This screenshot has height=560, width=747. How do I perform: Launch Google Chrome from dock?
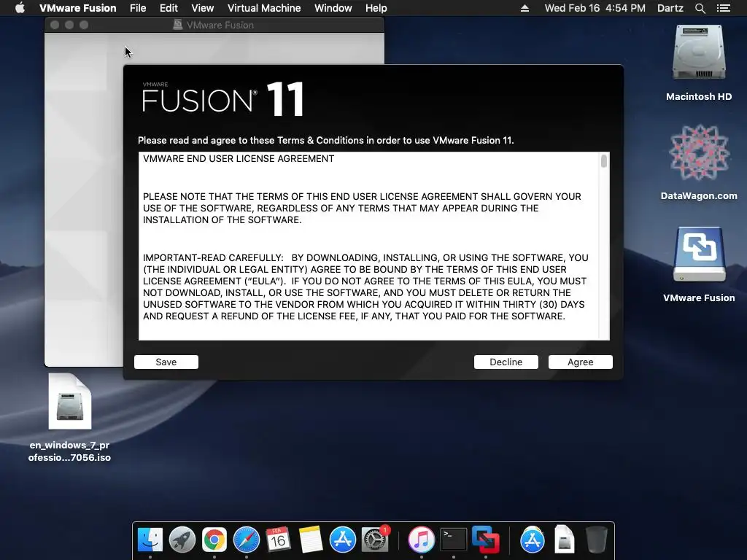(x=214, y=540)
